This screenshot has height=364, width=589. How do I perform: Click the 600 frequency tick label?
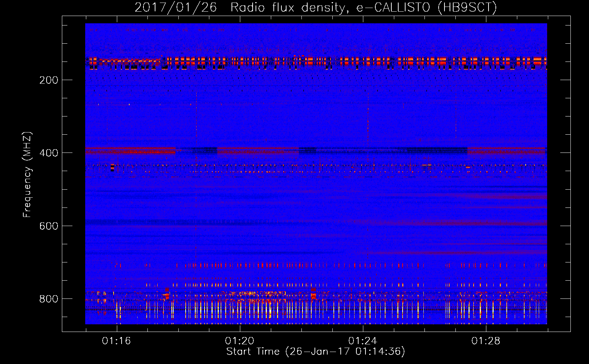49,226
